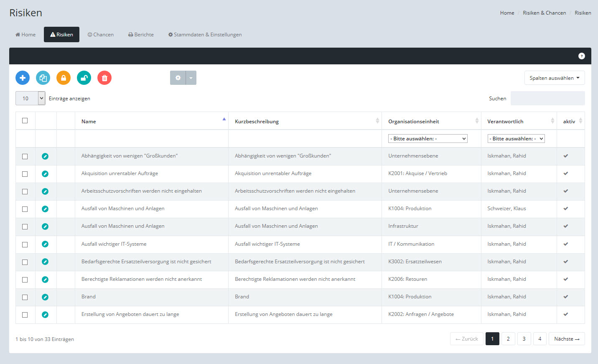Expand the 'Spalten auswählen' dropdown

pyautogui.click(x=554, y=78)
